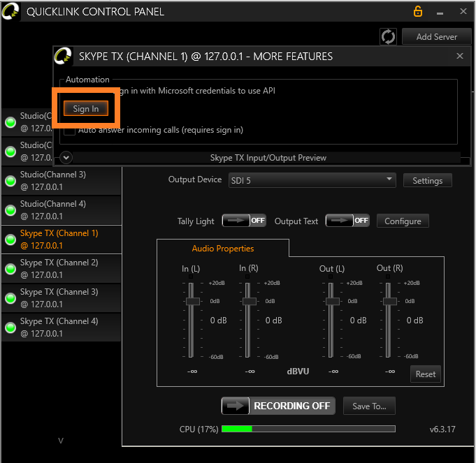Click the Out (R) volume slider handle
476x463 pixels.
tap(390, 301)
